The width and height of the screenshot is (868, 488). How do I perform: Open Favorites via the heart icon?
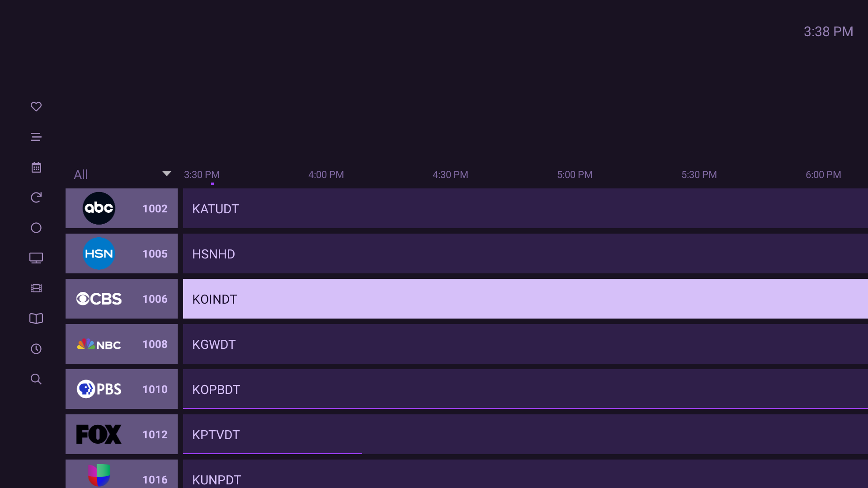tap(36, 107)
